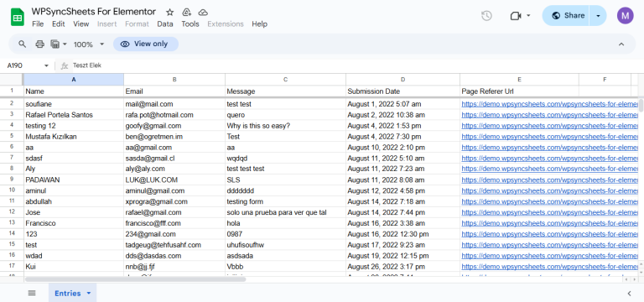The width and height of the screenshot is (644, 302).
Task: Collapse the toolbar with the chevron
Action: tap(621, 44)
